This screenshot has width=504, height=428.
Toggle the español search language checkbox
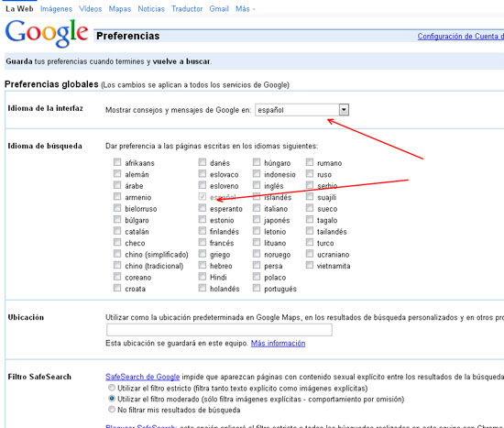[203, 196]
